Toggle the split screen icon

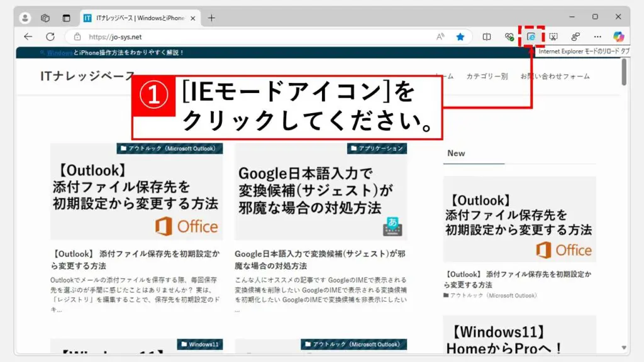point(486,36)
